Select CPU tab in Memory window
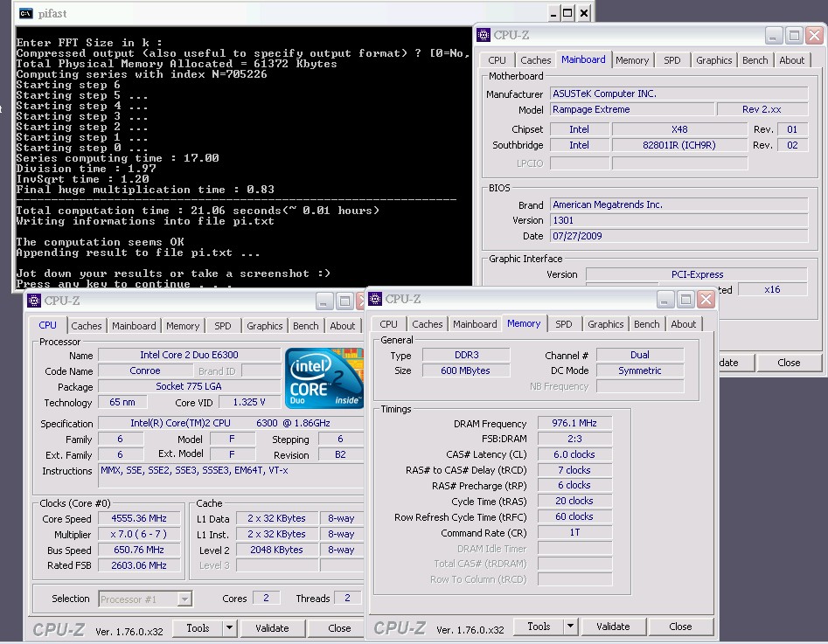The width and height of the screenshot is (828, 644). click(388, 324)
